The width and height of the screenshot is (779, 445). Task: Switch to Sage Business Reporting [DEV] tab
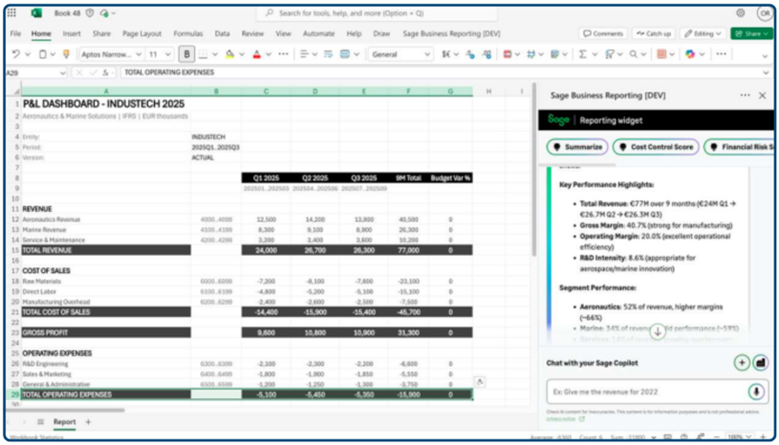click(451, 33)
